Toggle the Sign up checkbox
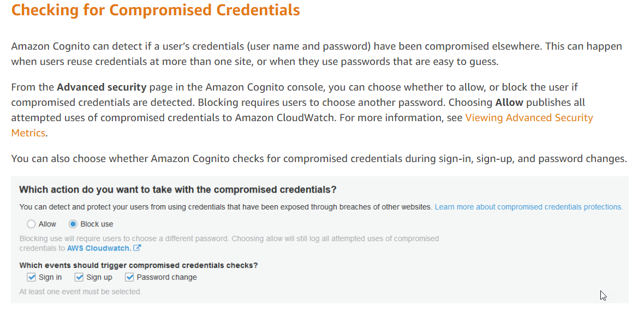 click(79, 277)
